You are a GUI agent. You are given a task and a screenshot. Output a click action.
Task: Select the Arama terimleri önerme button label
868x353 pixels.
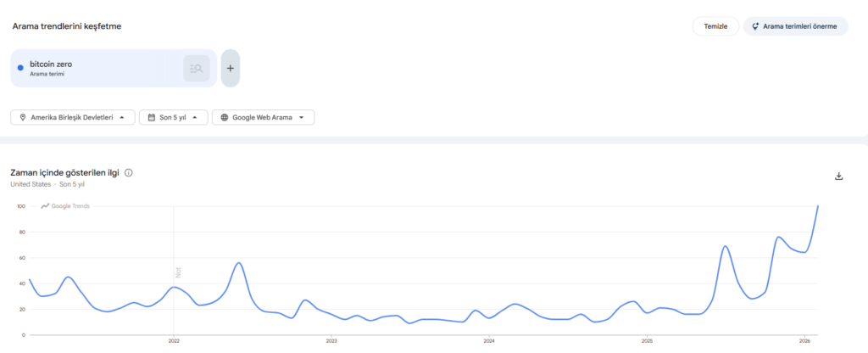[800, 26]
